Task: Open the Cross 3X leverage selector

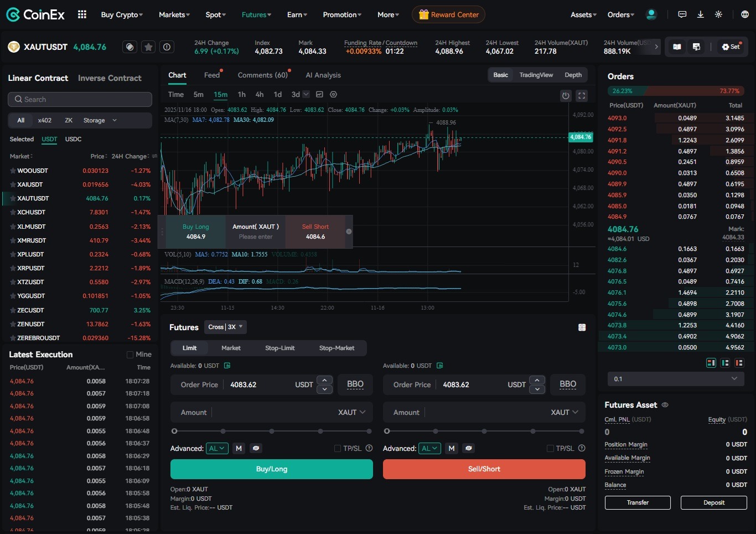Action: pos(225,327)
